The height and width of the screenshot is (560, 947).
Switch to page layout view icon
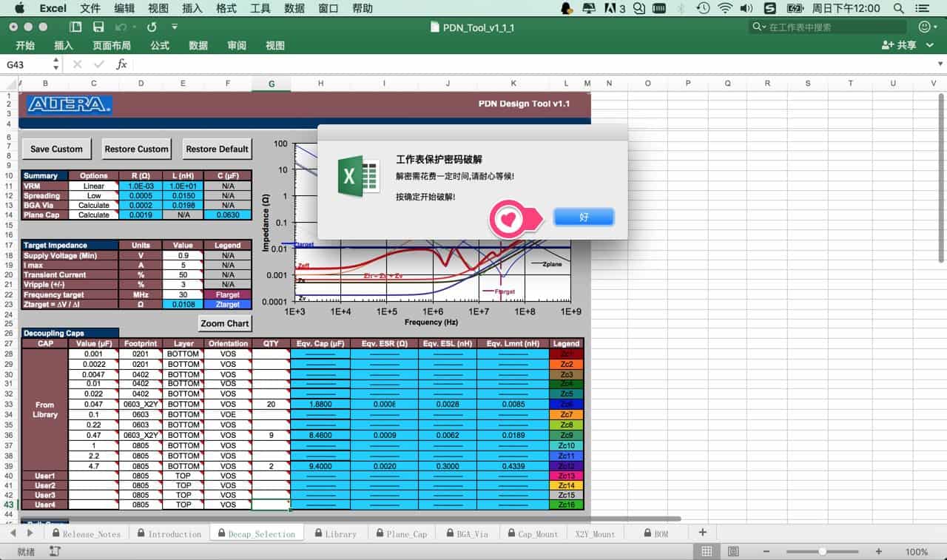point(733,552)
